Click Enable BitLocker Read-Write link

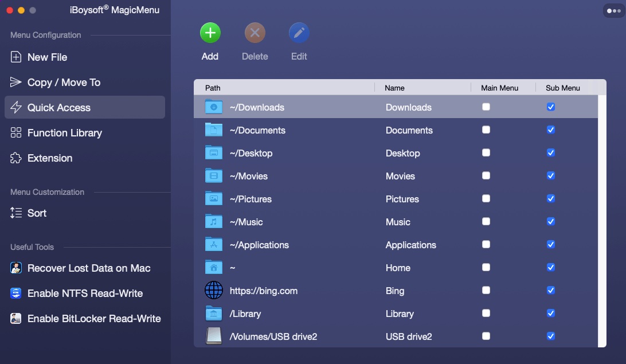[x=94, y=319]
